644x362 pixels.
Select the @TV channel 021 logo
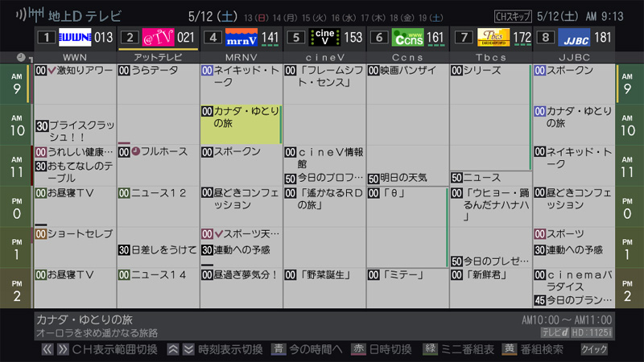[x=158, y=37]
